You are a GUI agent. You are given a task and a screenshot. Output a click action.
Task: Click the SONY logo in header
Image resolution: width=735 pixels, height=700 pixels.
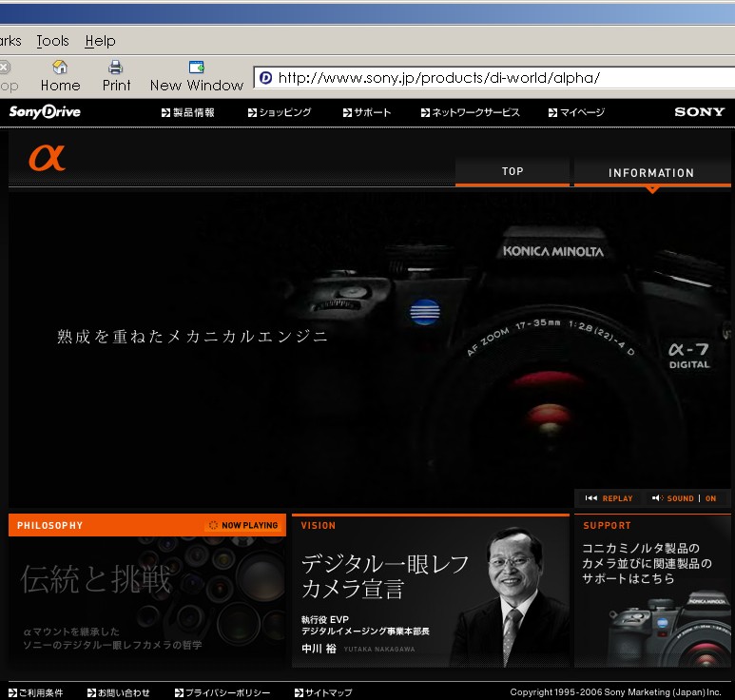pyautogui.click(x=699, y=112)
